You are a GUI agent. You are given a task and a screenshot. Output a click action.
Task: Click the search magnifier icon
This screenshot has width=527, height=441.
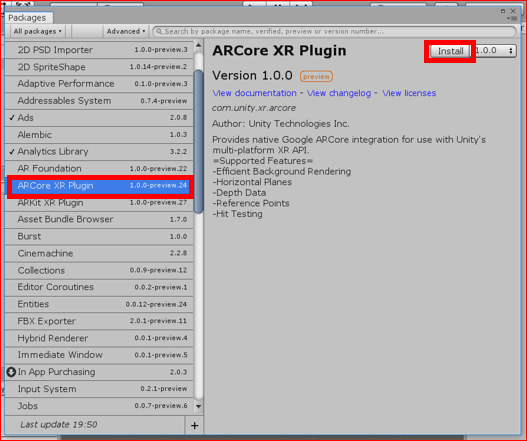tap(159, 31)
